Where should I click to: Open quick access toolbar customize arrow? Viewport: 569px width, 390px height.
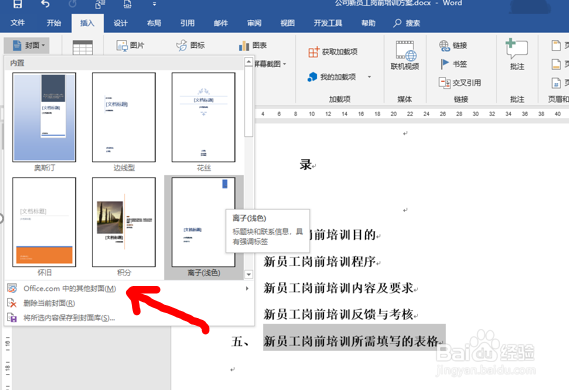154,4
